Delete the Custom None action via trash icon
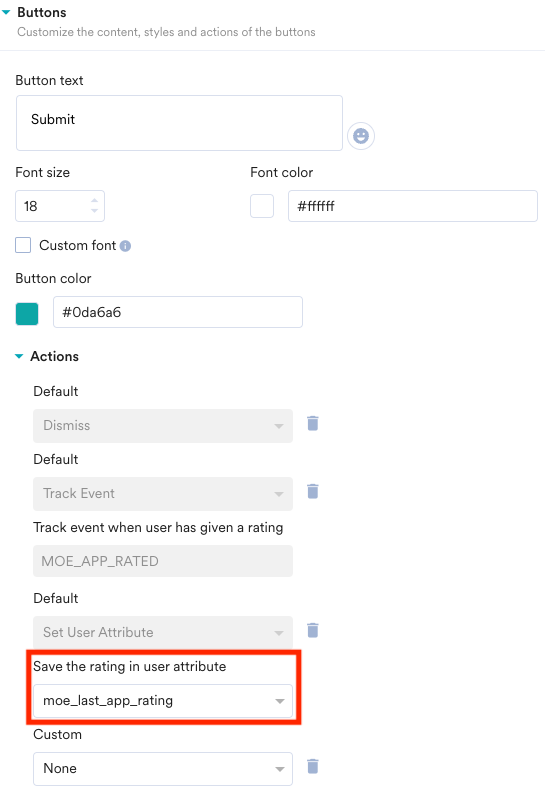 [313, 766]
